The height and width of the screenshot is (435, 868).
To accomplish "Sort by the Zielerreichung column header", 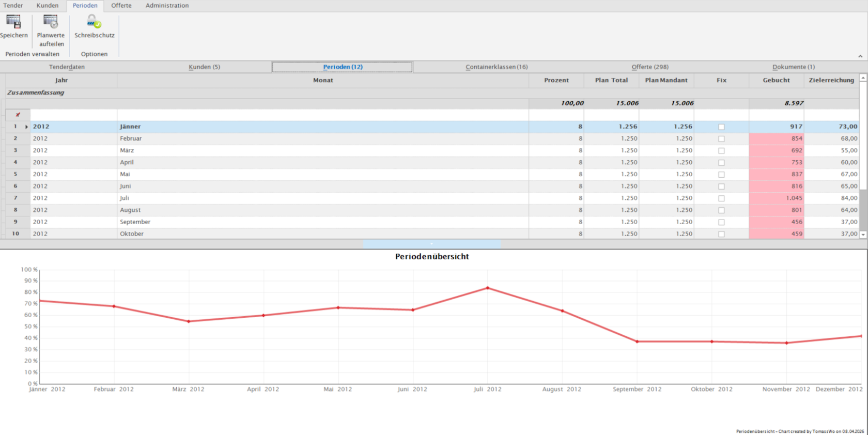I will 831,80.
